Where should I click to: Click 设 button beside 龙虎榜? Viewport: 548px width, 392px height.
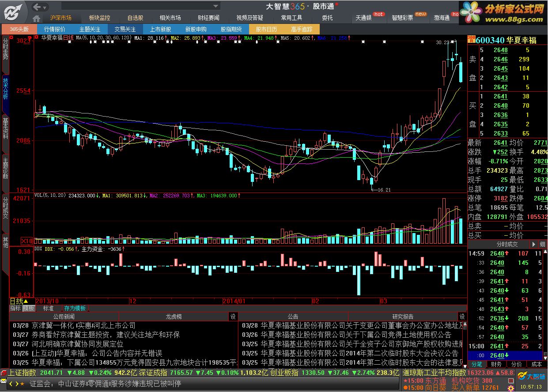[233, 317]
